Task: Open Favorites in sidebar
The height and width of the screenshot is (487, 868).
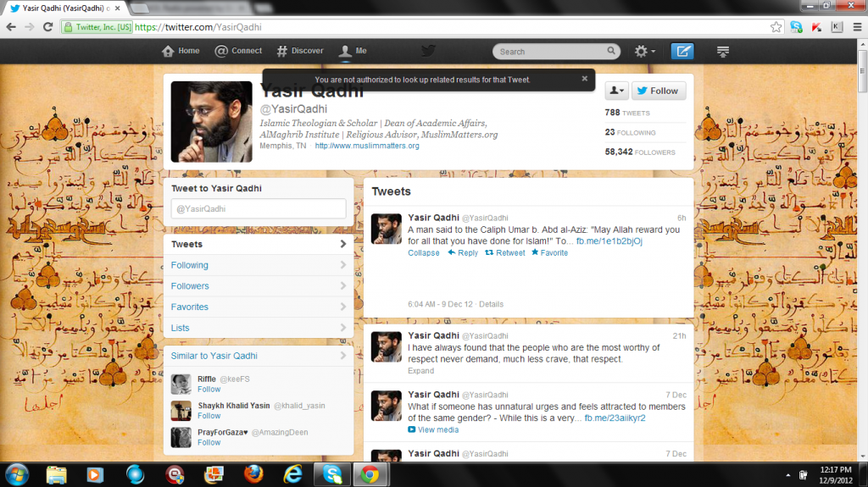Action: (x=259, y=307)
